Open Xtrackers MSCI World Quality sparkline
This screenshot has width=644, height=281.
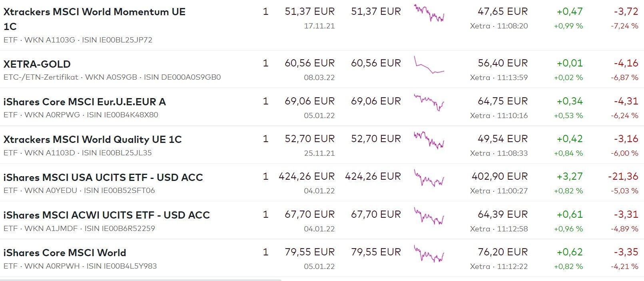(x=429, y=140)
